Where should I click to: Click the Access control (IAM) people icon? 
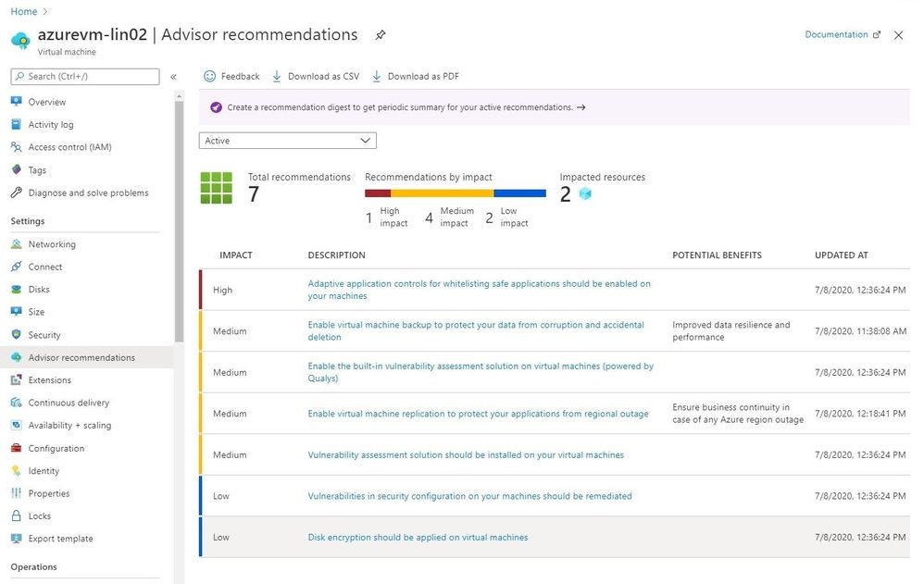pyautogui.click(x=17, y=147)
